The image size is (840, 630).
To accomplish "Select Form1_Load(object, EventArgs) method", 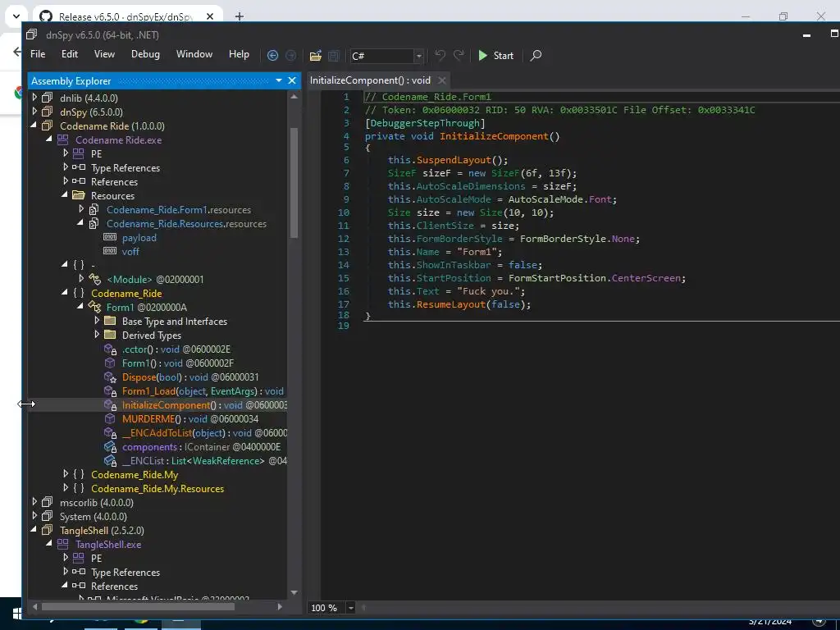I will pyautogui.click(x=203, y=391).
